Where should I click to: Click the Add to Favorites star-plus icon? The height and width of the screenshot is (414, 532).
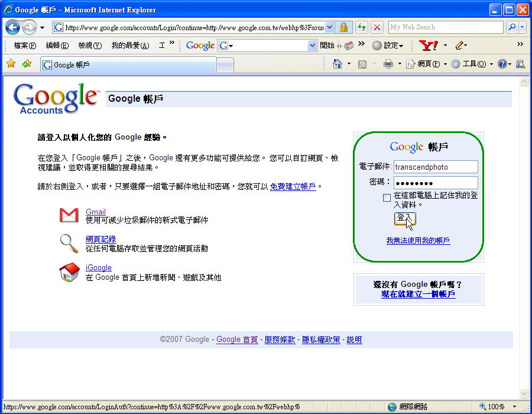click(x=27, y=63)
